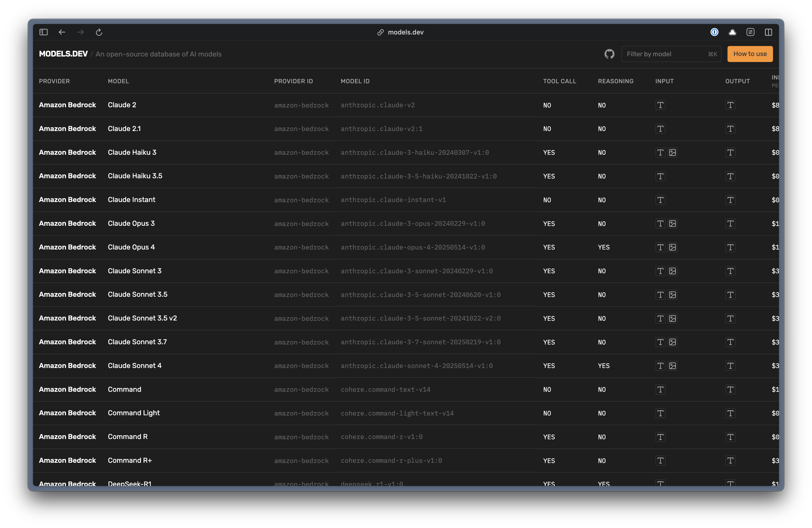The width and height of the screenshot is (812, 528).
Task: Open the 1Password extension icon
Action: click(714, 32)
